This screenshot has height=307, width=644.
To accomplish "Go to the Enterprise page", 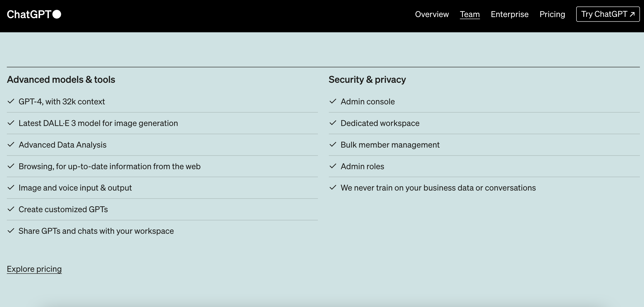I will (510, 14).
